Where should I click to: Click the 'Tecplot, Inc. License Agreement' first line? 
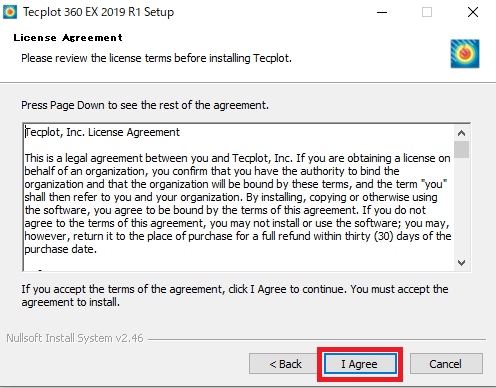coord(102,132)
